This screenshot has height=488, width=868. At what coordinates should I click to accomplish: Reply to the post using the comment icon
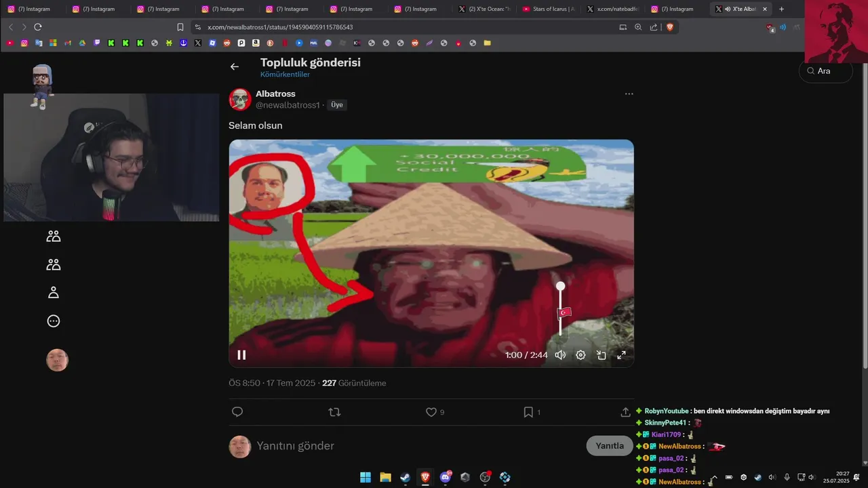click(x=237, y=412)
